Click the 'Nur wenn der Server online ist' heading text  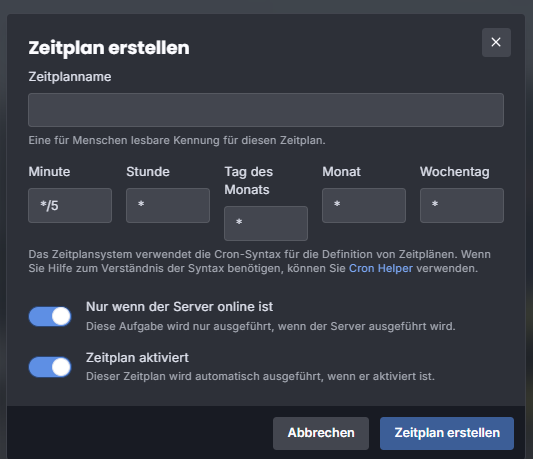(179, 307)
